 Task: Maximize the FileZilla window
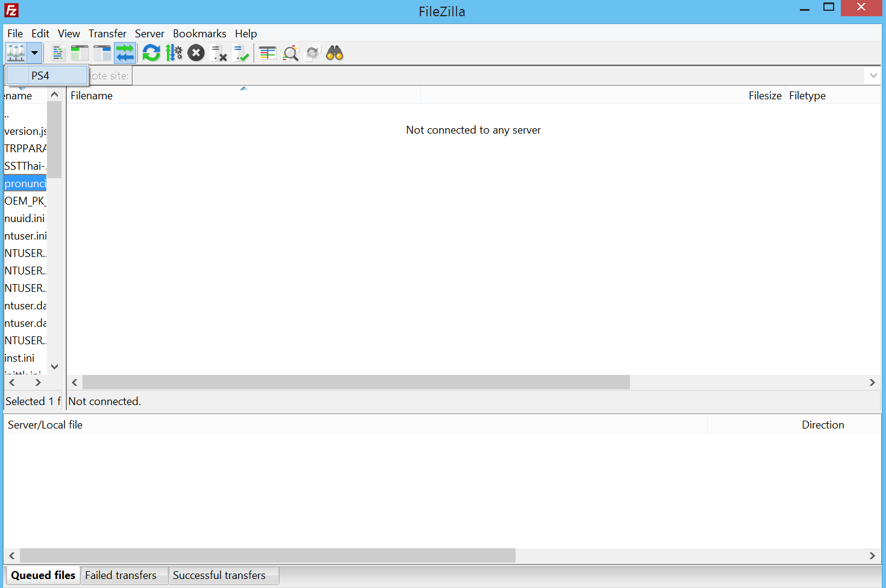[x=829, y=7]
